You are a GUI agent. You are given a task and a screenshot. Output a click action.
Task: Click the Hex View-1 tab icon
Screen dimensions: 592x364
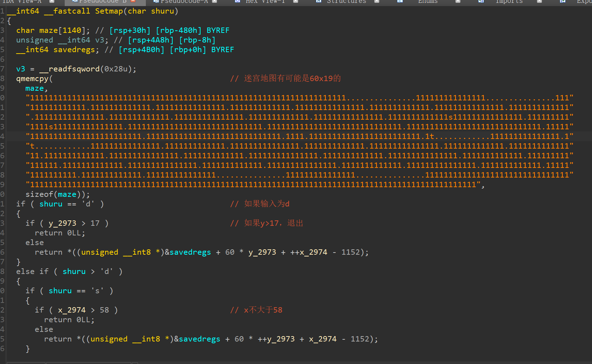(x=237, y=1)
